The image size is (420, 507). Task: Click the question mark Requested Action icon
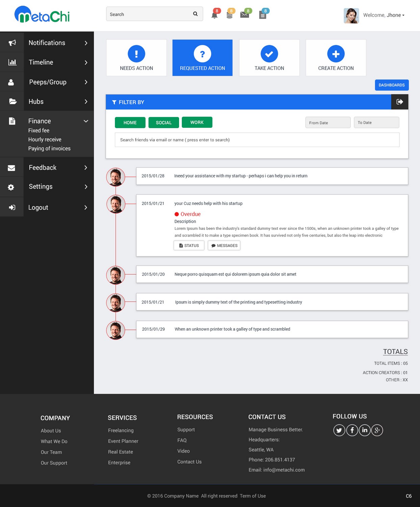(x=202, y=54)
